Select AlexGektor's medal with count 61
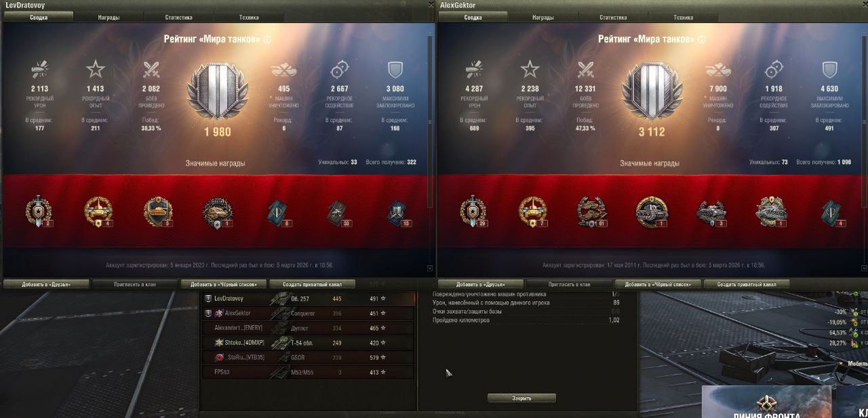 pos(591,212)
